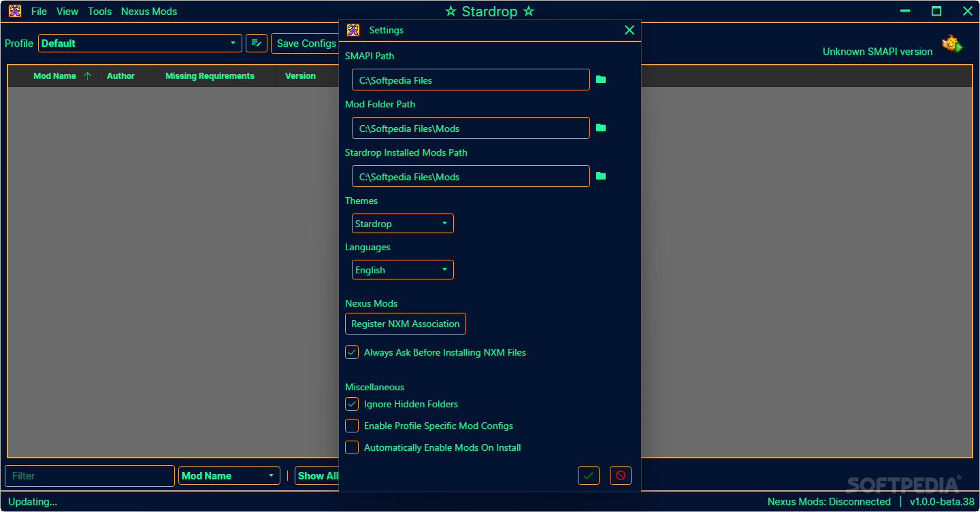Maximize the Stardrop window

(x=936, y=11)
